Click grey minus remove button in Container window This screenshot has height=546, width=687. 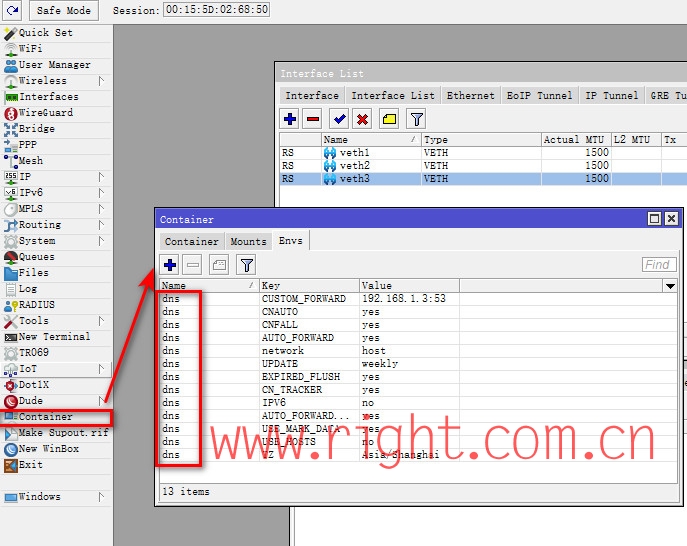(193, 265)
